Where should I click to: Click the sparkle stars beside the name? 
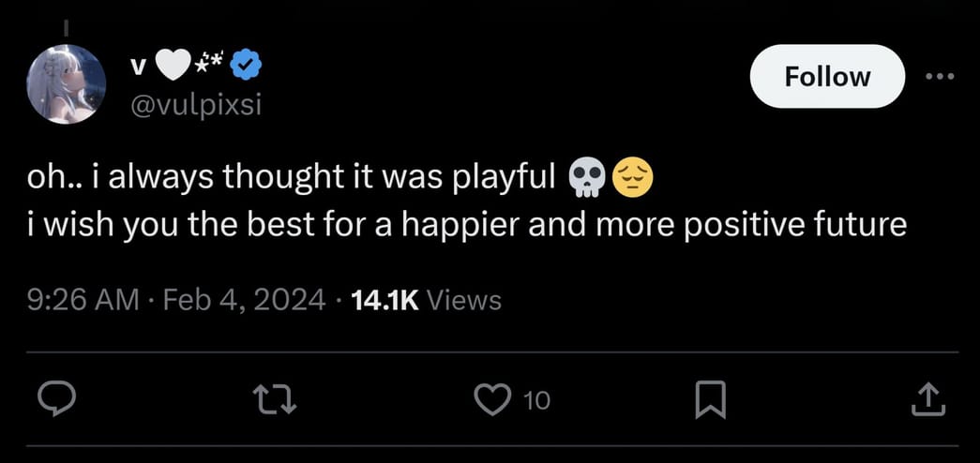click(x=208, y=65)
